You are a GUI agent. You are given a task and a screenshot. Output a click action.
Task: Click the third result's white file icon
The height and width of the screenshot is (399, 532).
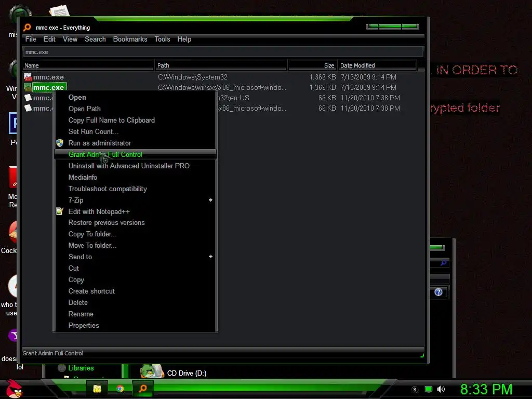(x=28, y=98)
